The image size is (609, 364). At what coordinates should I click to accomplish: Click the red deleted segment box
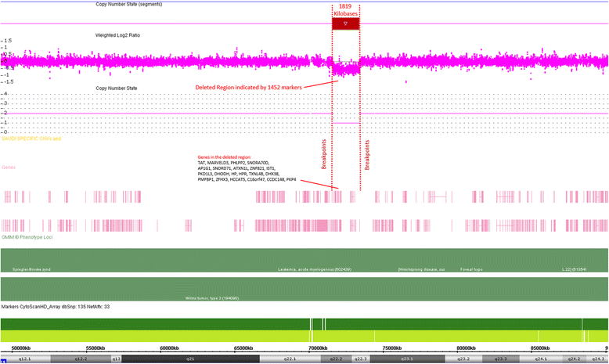[345, 24]
